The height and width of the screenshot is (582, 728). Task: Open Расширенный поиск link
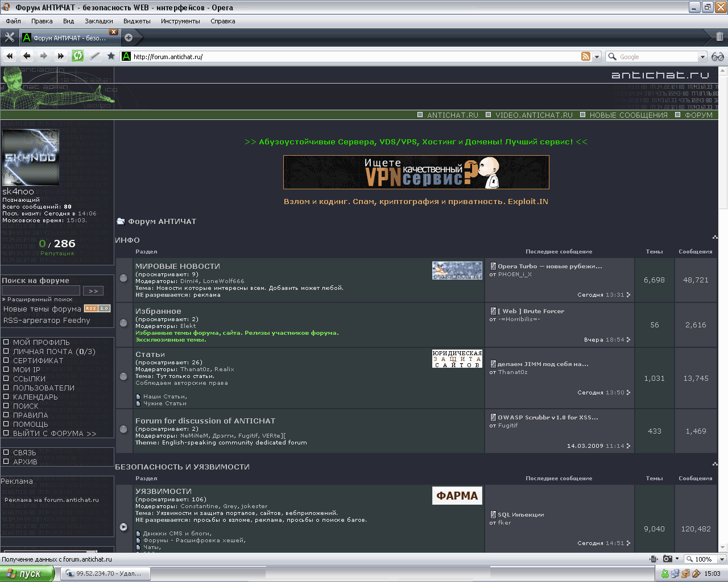click(x=40, y=299)
